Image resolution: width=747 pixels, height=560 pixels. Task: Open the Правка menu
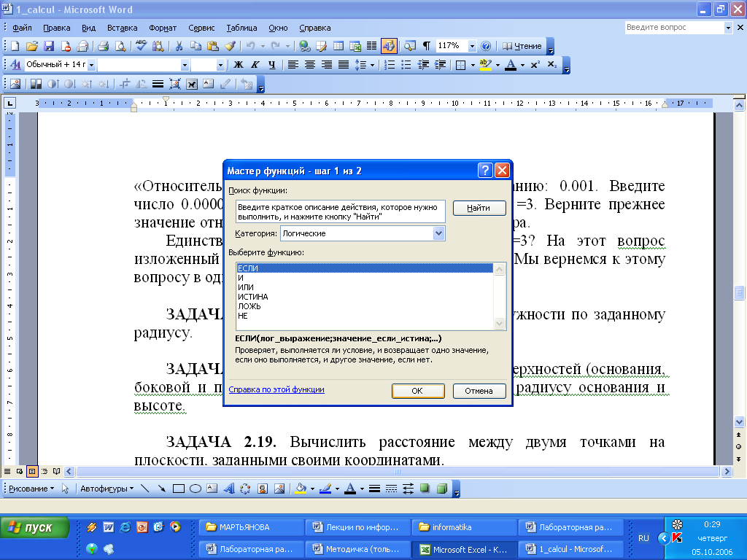[57, 28]
